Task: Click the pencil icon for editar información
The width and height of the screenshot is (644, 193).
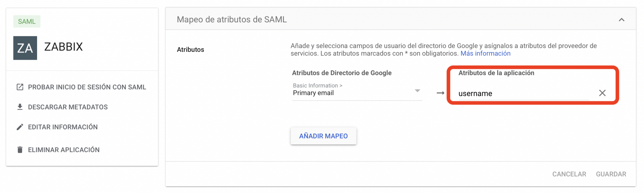Action: pyautogui.click(x=20, y=127)
